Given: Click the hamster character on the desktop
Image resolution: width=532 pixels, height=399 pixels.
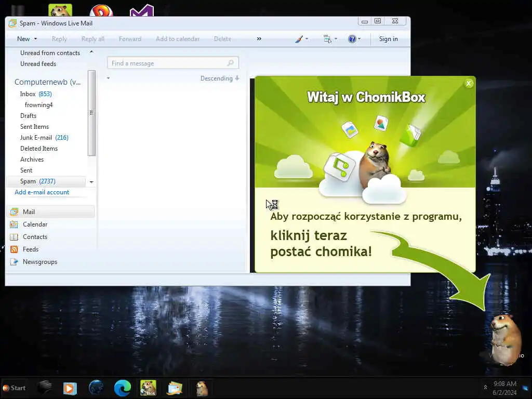Looking at the screenshot, I should pos(505,339).
